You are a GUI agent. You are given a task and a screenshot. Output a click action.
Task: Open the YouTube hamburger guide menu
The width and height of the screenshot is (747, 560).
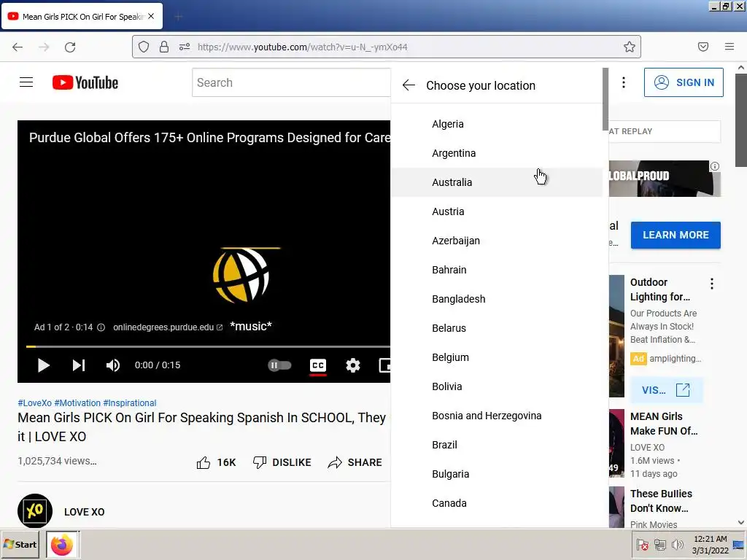point(26,82)
